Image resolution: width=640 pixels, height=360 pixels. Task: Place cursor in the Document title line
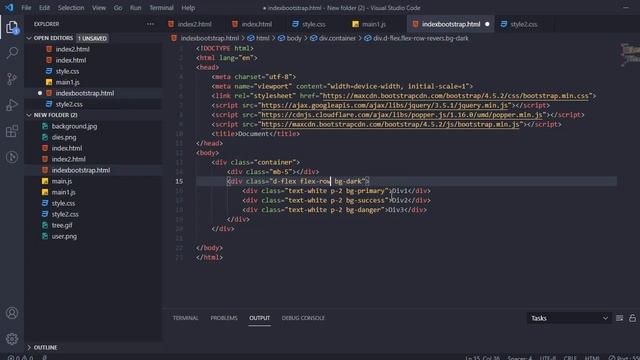click(x=256, y=134)
